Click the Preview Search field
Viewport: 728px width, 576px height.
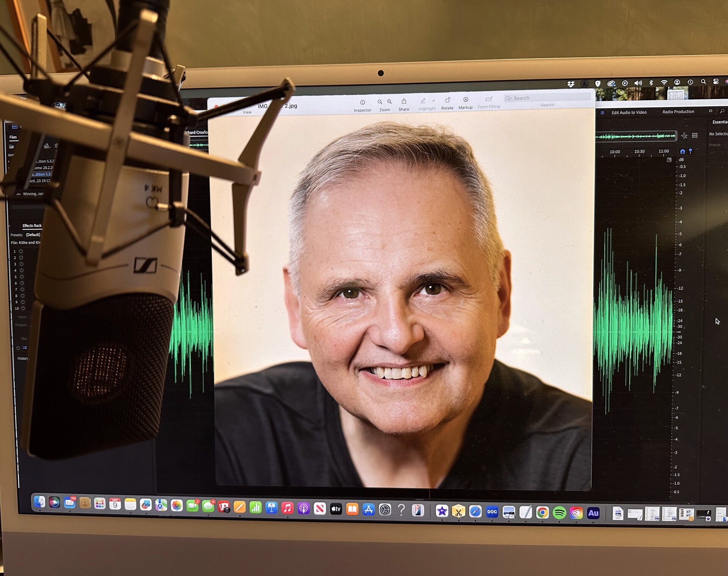pyautogui.click(x=547, y=98)
